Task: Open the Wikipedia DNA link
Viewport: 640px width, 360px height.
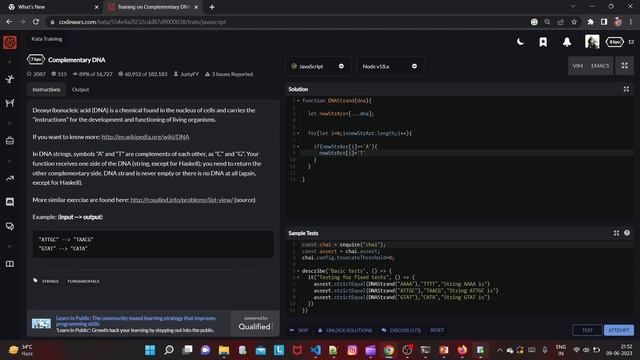Action: [145, 137]
